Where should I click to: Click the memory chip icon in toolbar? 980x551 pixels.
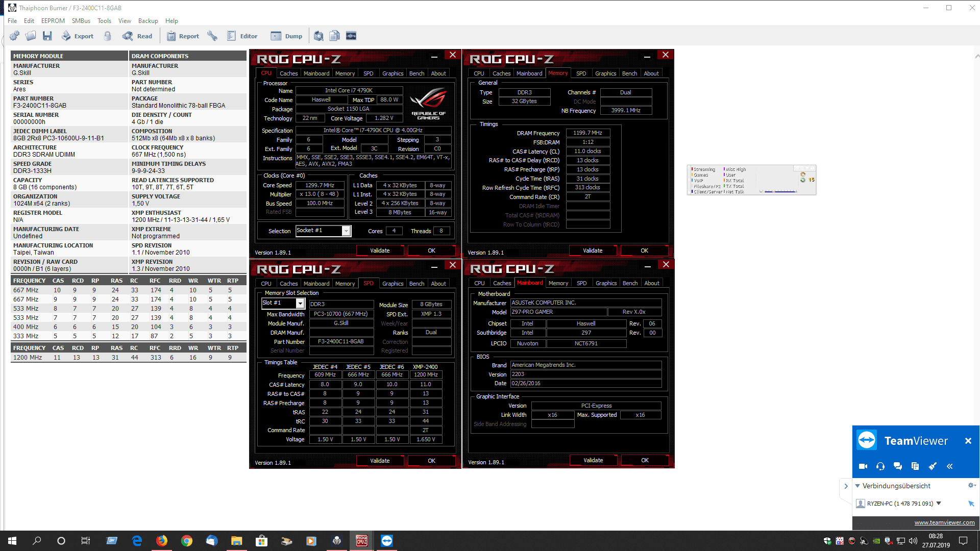tap(351, 36)
